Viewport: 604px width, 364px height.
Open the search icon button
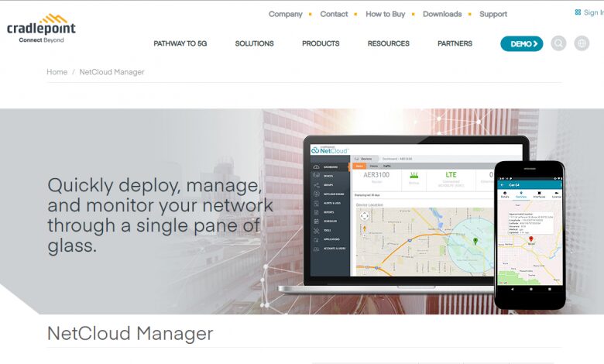pyautogui.click(x=558, y=43)
